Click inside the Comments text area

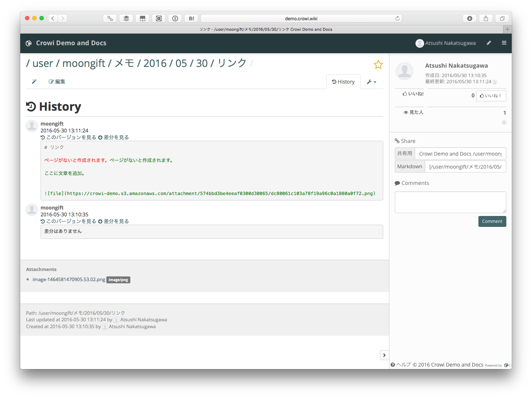[450, 202]
